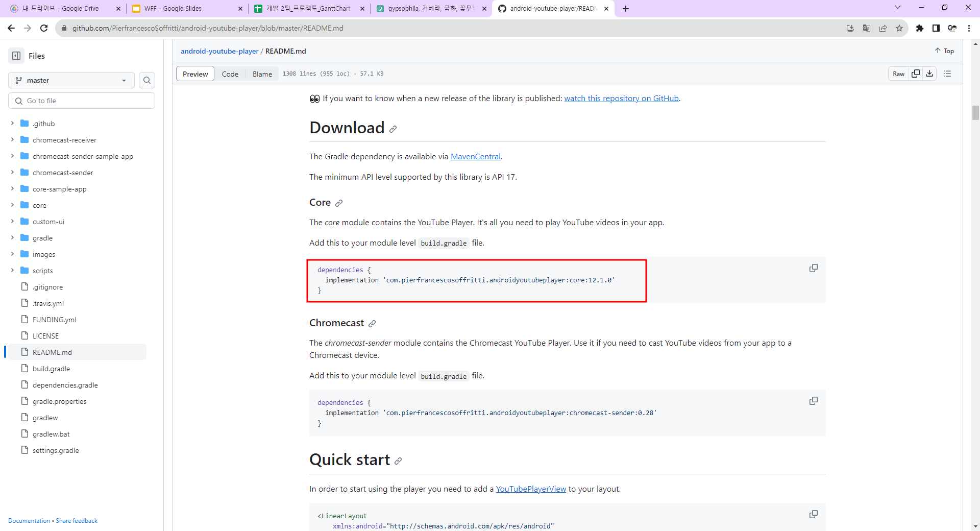Open the README outline list icon
Screen dimensions: 980x531
click(x=947, y=74)
